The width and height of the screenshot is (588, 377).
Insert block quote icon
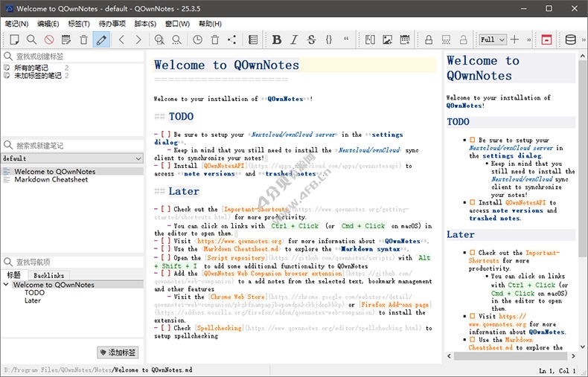346,39
